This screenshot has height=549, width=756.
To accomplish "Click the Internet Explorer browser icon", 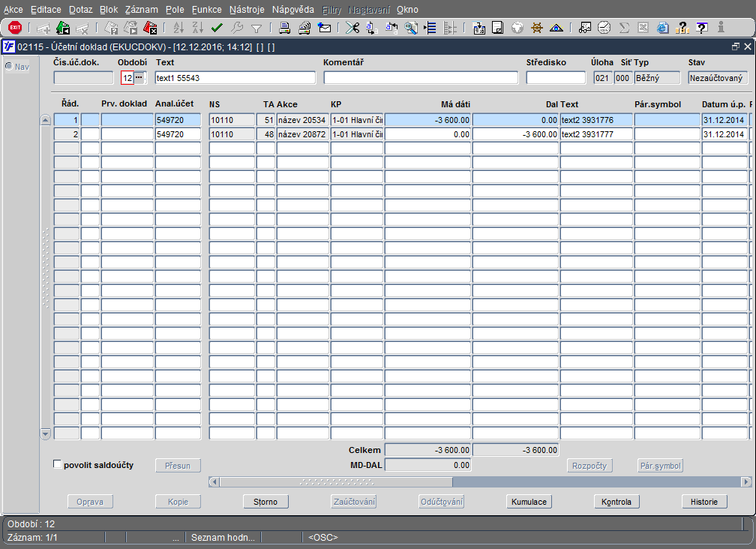I will point(663,28).
